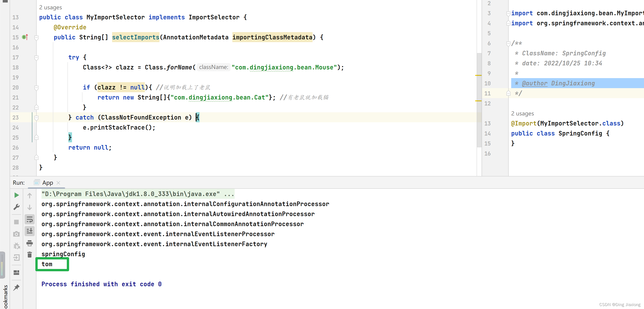Click the 2 usages hint above MyImportSelector

pos(51,8)
